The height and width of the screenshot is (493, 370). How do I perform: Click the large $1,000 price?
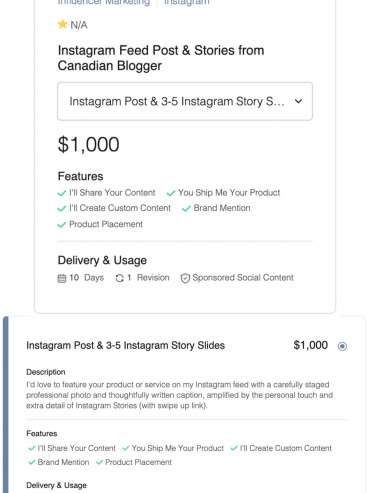89,144
